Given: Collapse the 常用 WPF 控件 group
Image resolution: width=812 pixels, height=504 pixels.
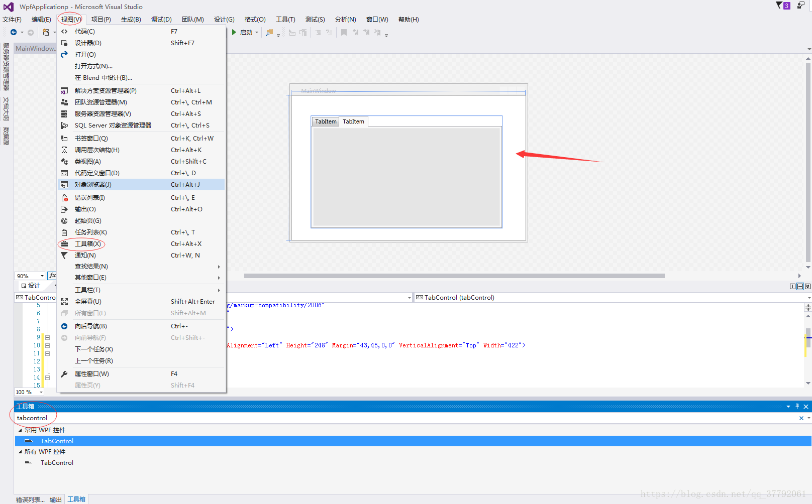Looking at the screenshot, I should click(x=20, y=430).
